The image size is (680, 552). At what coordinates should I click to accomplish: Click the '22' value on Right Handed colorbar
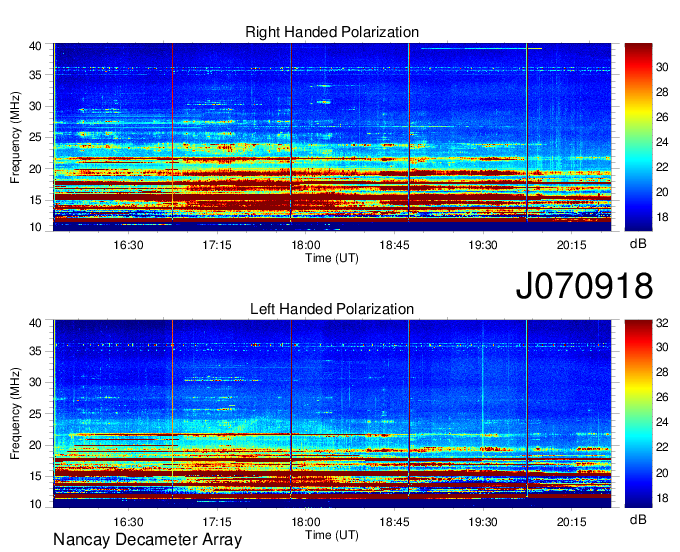[662, 167]
